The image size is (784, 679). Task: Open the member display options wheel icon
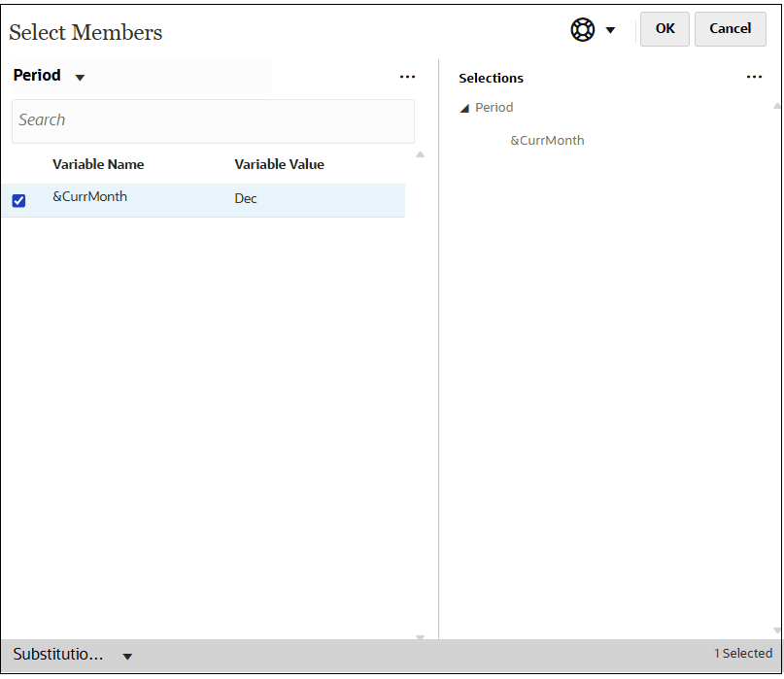click(581, 29)
